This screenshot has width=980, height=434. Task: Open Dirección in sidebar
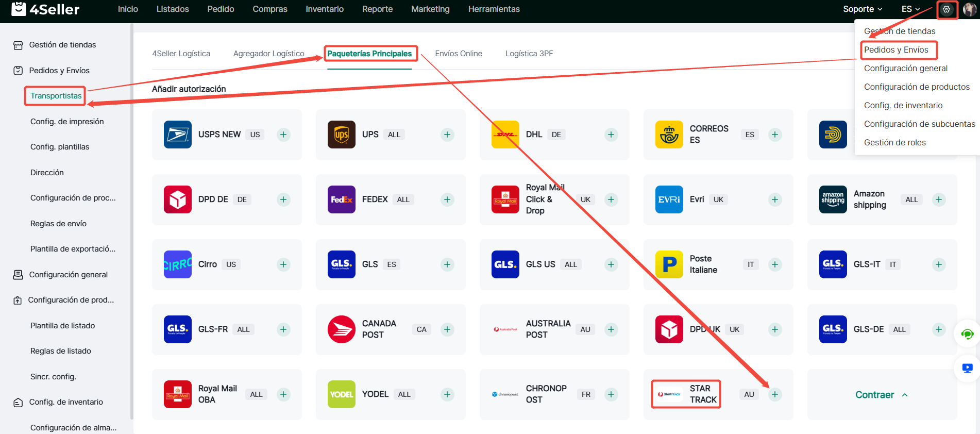pyautogui.click(x=47, y=173)
